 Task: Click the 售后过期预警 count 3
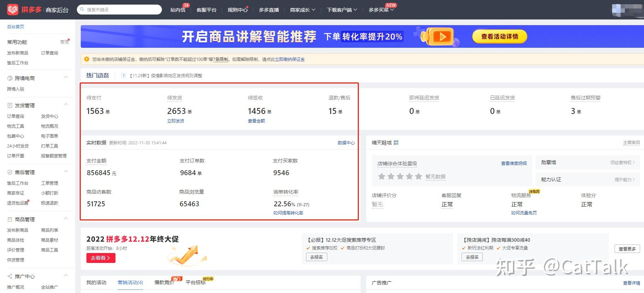573,111
